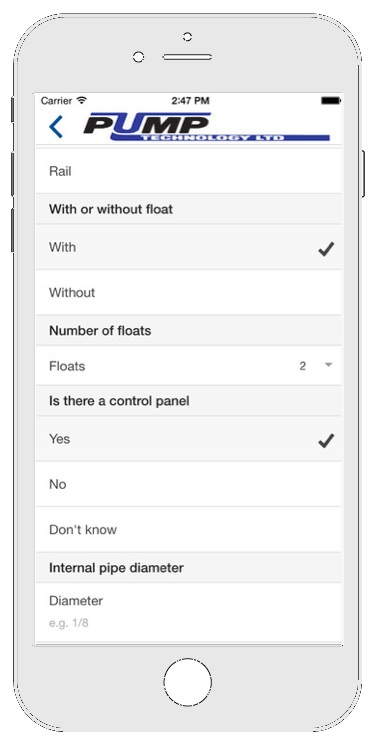Tap the e.g. 1/8 placeholder text
The width and height of the screenshot is (372, 749).
point(69,623)
